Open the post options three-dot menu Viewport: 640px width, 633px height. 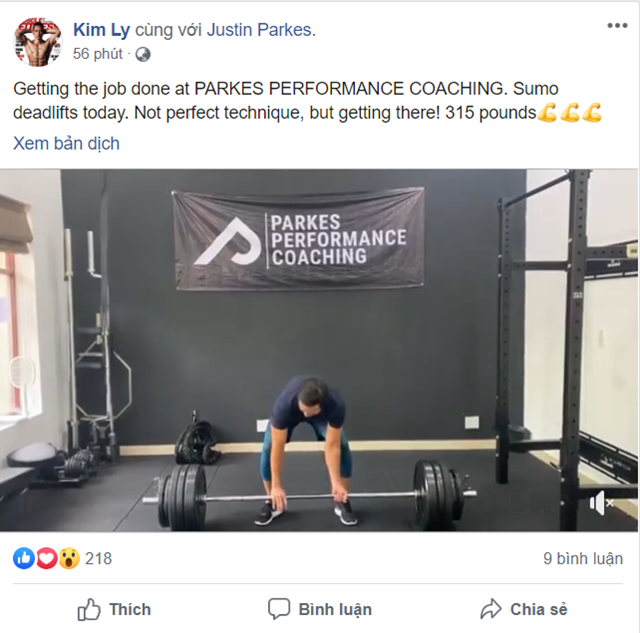617,26
